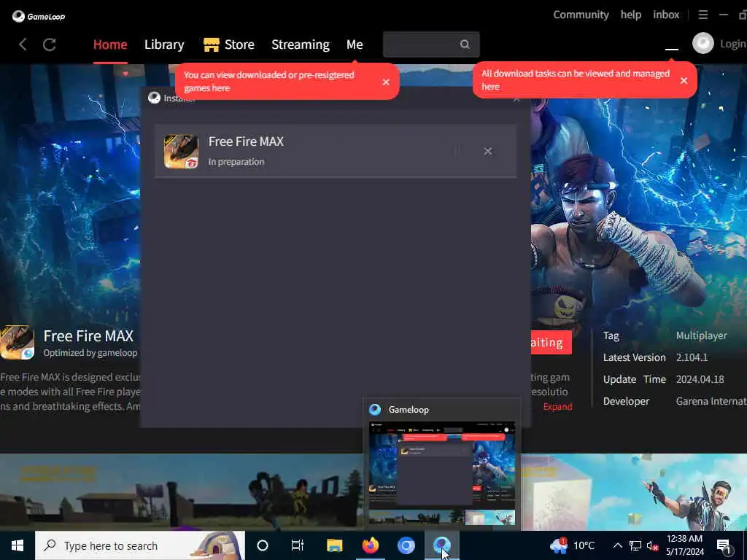Click the 'In preparation' status text
This screenshot has height=560, width=747.
(x=236, y=162)
